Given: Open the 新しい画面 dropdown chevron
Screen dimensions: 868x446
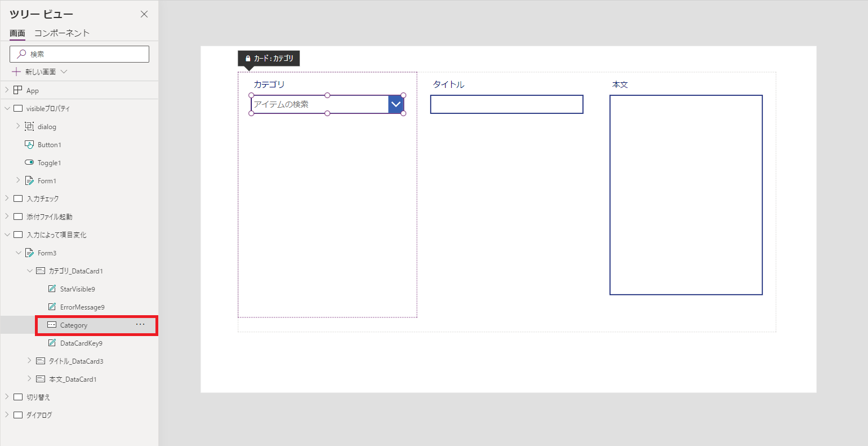Looking at the screenshot, I should click(63, 72).
